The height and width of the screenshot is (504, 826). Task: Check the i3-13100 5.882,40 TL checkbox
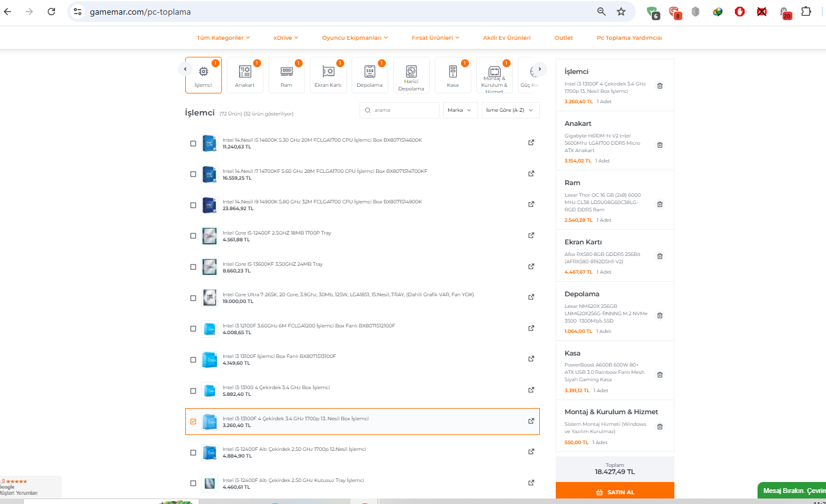coord(193,391)
